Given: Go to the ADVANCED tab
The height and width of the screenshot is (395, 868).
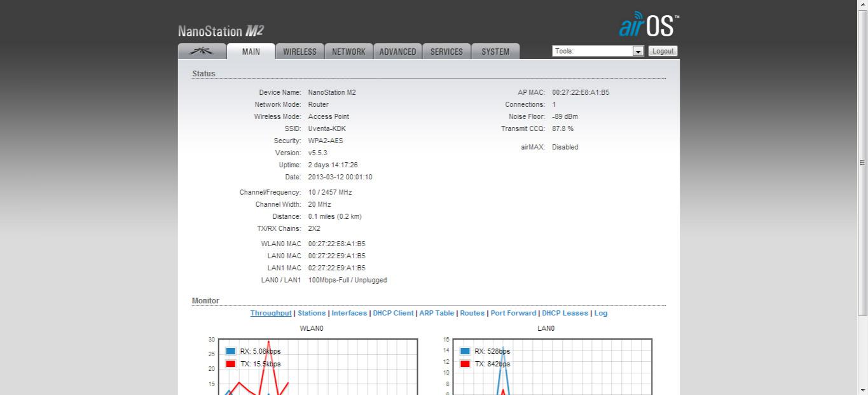Looking at the screenshot, I should tap(398, 52).
